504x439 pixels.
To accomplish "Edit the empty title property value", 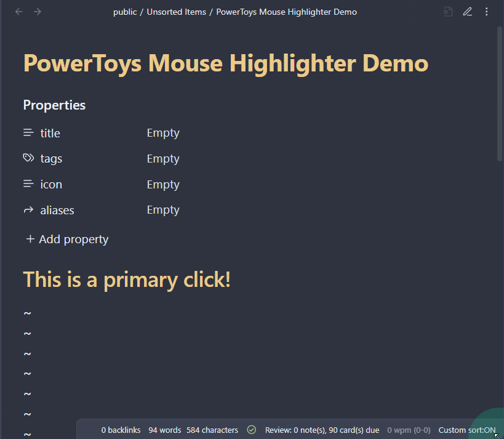I will (163, 133).
